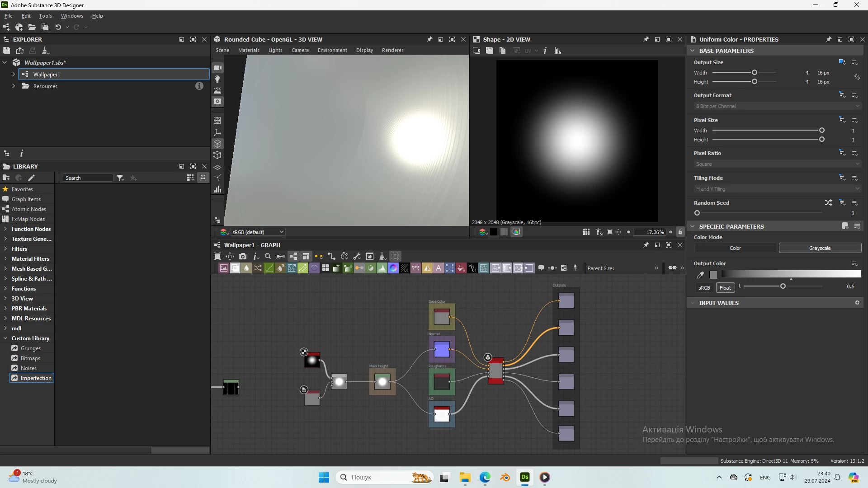This screenshot has width=868, height=488.
Task: Select the Blend node icon in the toolbar
Action: pyautogui.click(x=235, y=268)
